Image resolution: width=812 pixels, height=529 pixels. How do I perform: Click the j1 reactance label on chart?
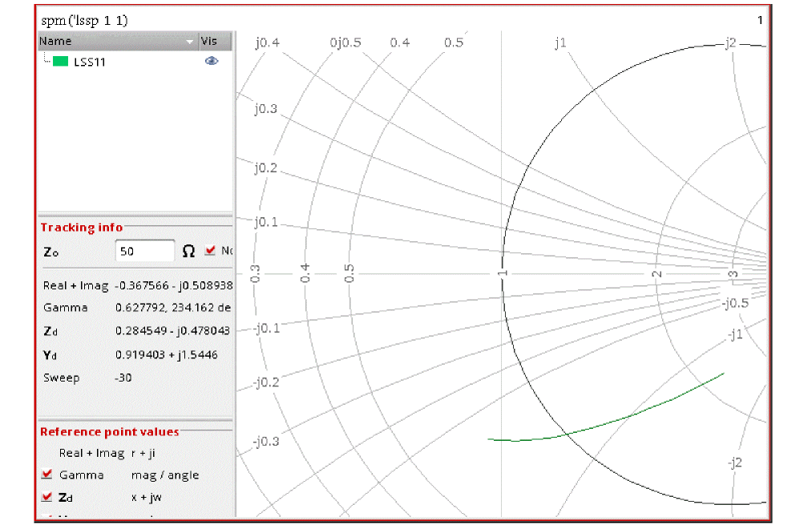click(560, 42)
